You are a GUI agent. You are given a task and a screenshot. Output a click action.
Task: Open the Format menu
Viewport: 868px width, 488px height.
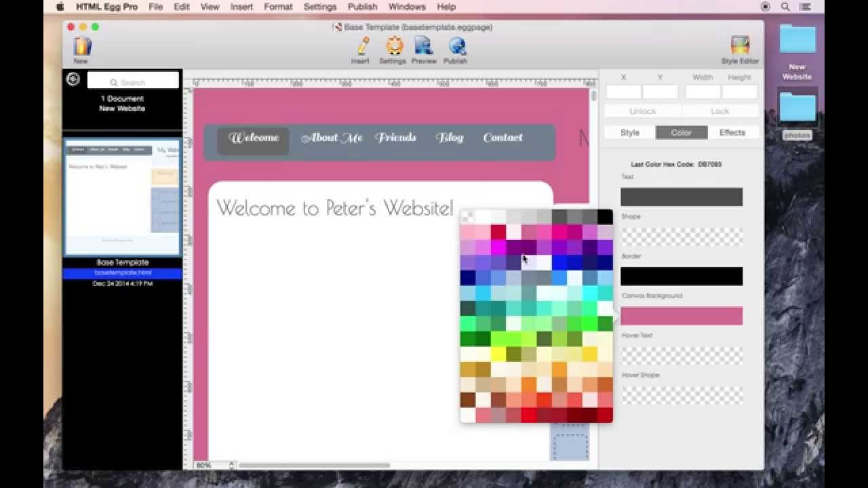pos(277,7)
